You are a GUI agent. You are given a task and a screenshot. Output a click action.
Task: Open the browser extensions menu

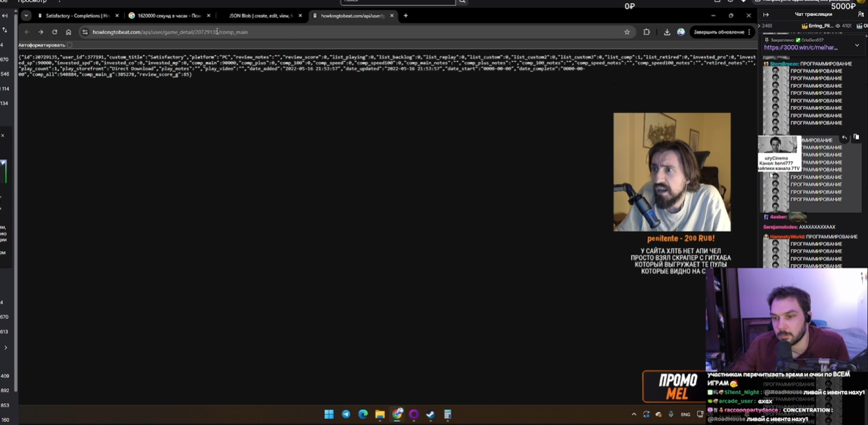[647, 32]
